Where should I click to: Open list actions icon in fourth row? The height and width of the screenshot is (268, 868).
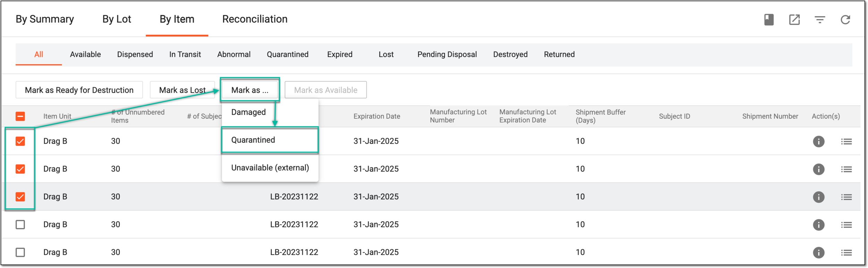pyautogui.click(x=846, y=225)
